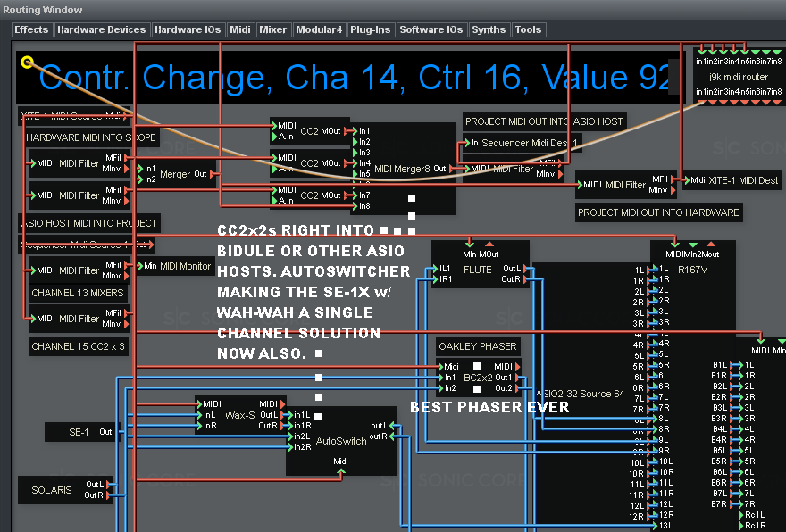Select the AutoSwitch module
This screenshot has height=532, width=786.
tap(340, 441)
